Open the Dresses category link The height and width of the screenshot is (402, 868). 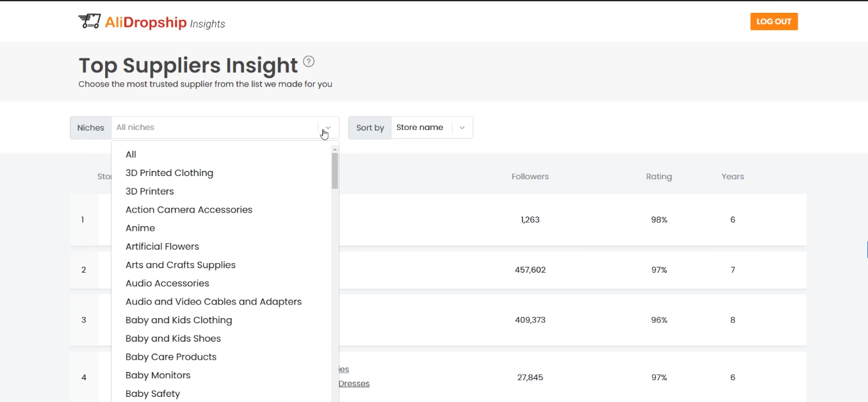pos(354,383)
